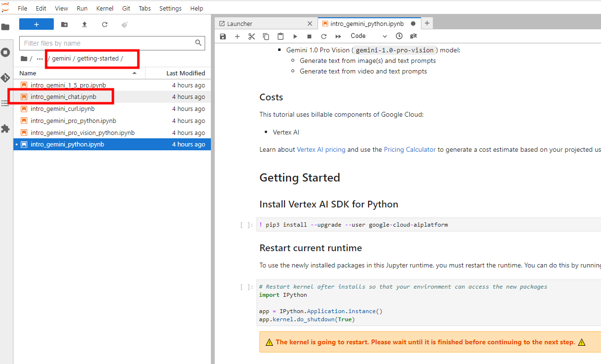Click the Costs heading
The image size is (601, 364).
(271, 97)
